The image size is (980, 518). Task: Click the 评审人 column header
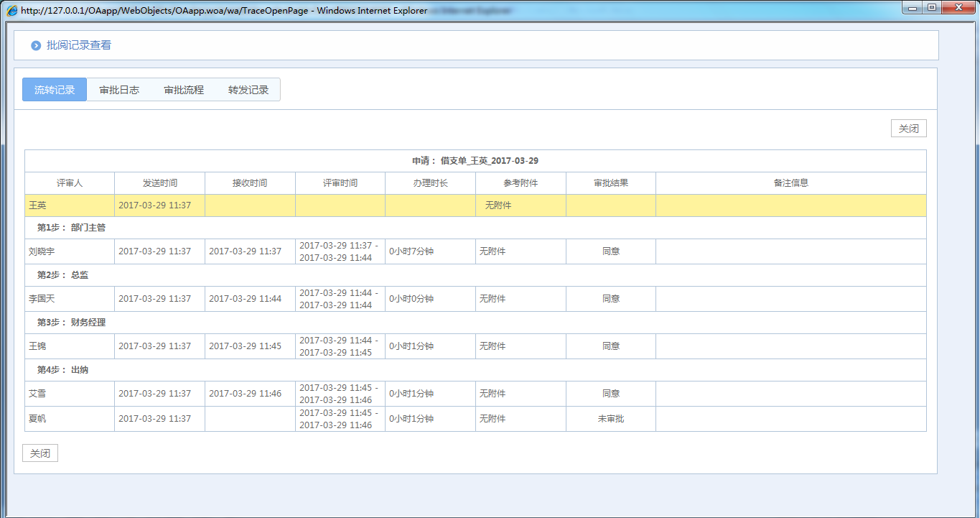pos(70,183)
